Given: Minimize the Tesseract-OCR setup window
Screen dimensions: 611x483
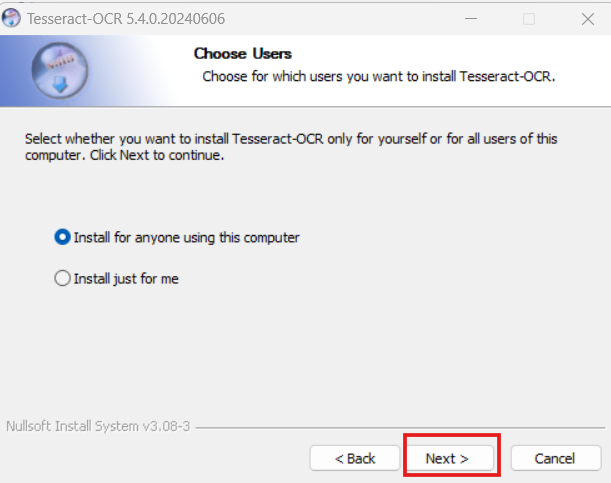Looking at the screenshot, I should click(x=471, y=19).
